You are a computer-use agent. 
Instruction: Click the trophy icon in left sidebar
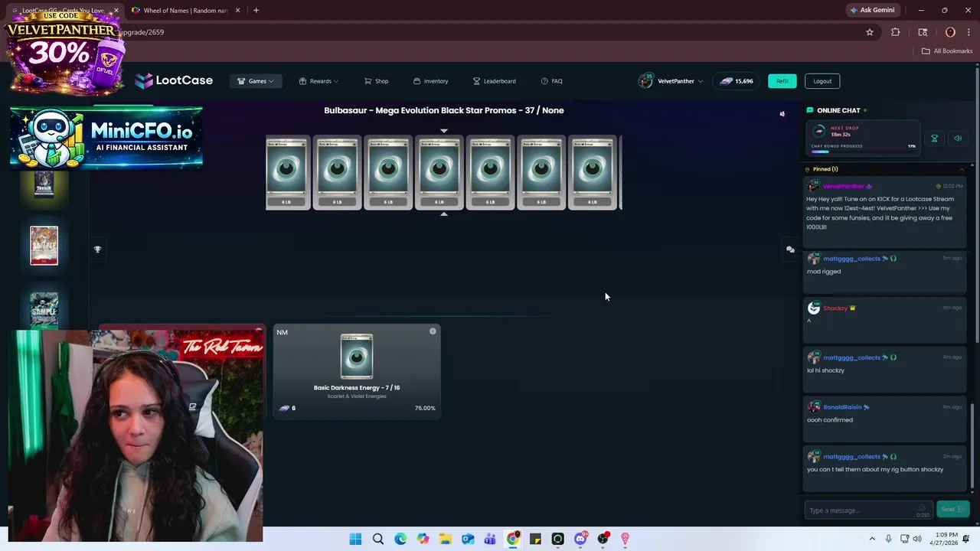[x=97, y=249]
